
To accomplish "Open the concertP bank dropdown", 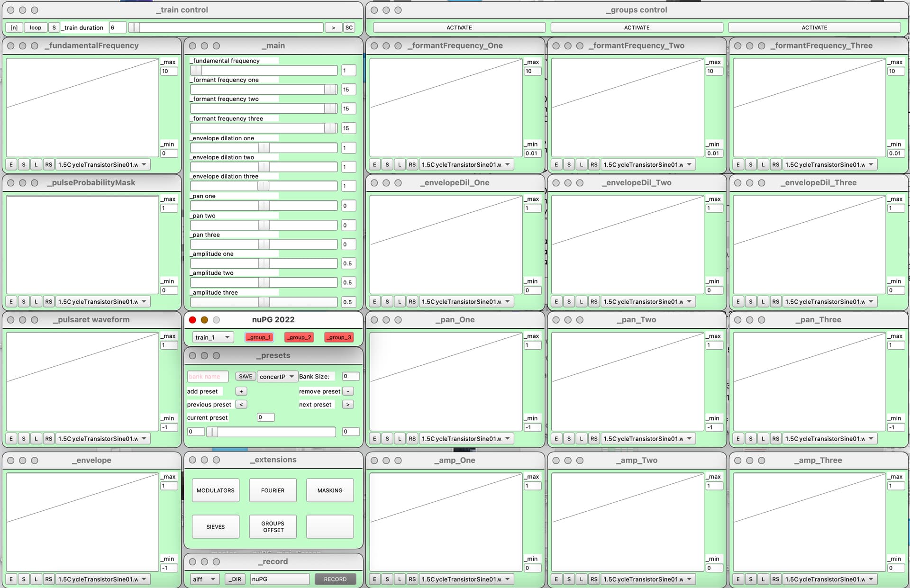I will (277, 376).
